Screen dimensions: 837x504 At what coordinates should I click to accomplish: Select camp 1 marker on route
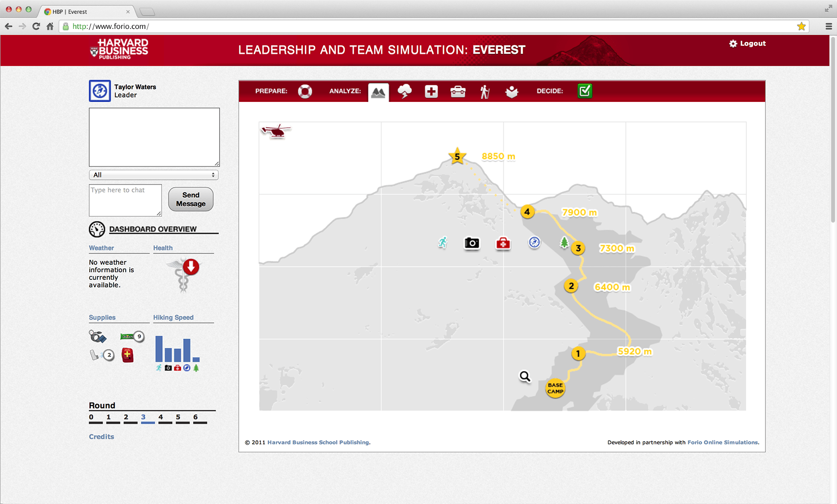[578, 353]
